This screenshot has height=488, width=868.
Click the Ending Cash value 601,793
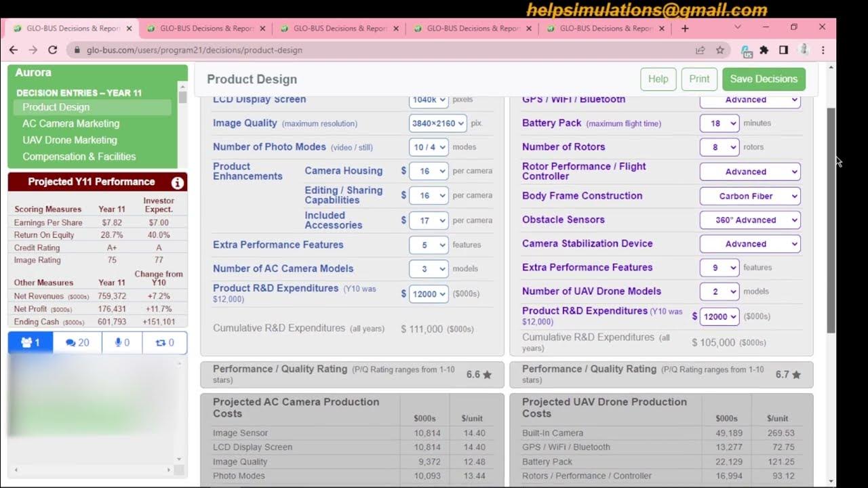[112, 322]
